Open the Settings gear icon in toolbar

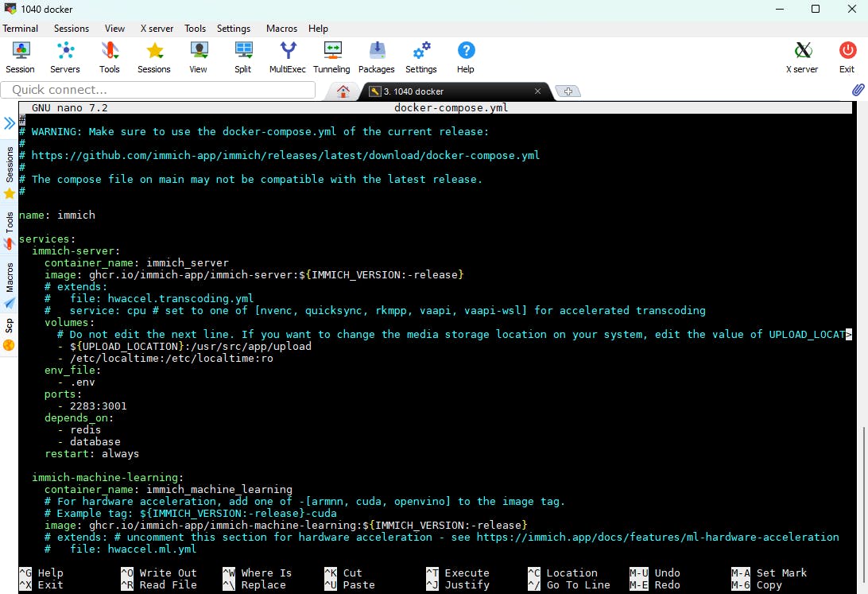(421, 57)
